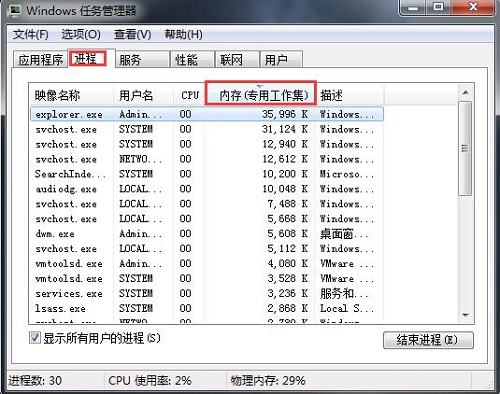Open the 帮助(H) menu
The image size is (500, 394).
point(184,34)
